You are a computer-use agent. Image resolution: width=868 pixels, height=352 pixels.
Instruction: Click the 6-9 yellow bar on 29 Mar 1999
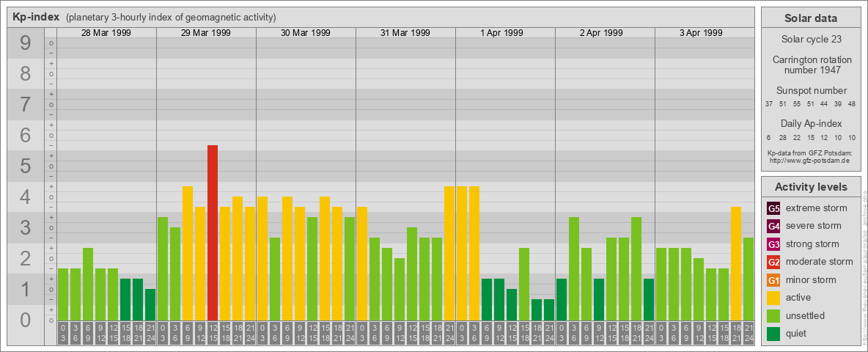tap(188, 254)
